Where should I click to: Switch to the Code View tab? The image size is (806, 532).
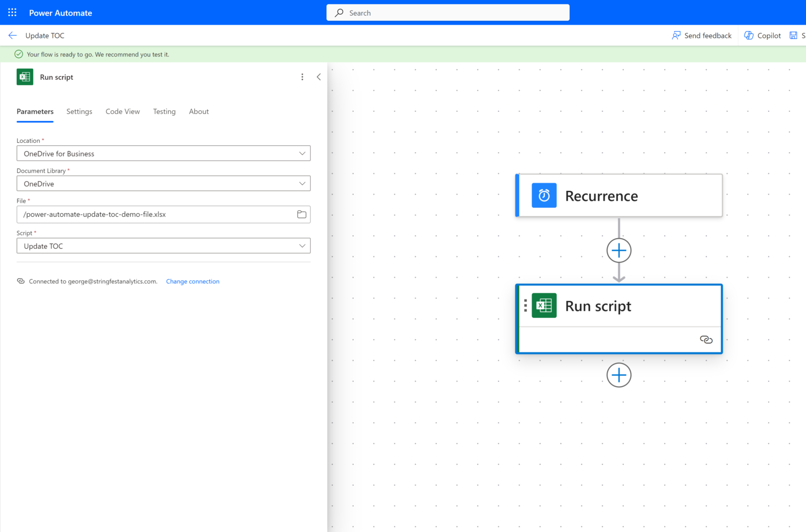point(123,111)
